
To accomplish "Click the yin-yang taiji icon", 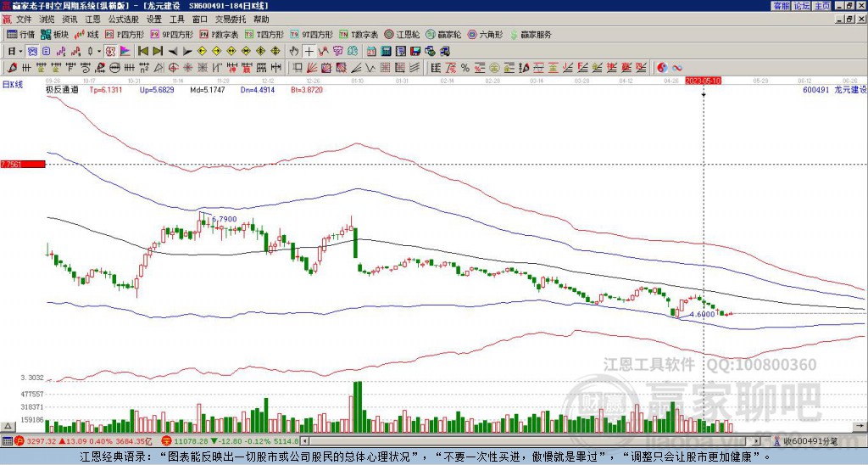I will coord(662,68).
